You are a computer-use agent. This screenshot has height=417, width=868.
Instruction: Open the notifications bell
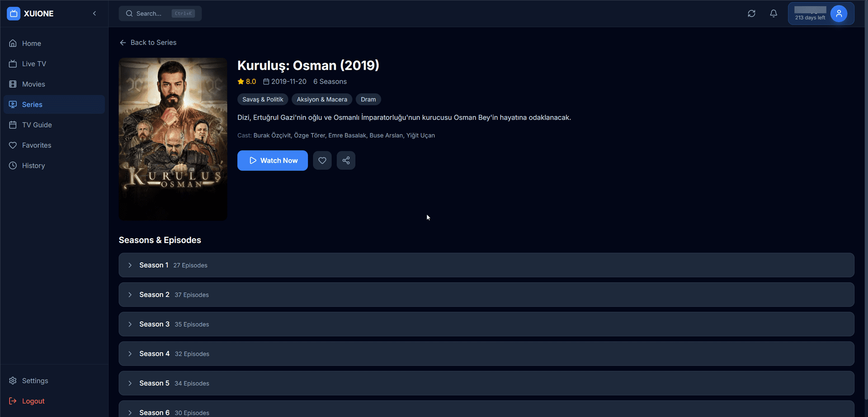coord(774,14)
